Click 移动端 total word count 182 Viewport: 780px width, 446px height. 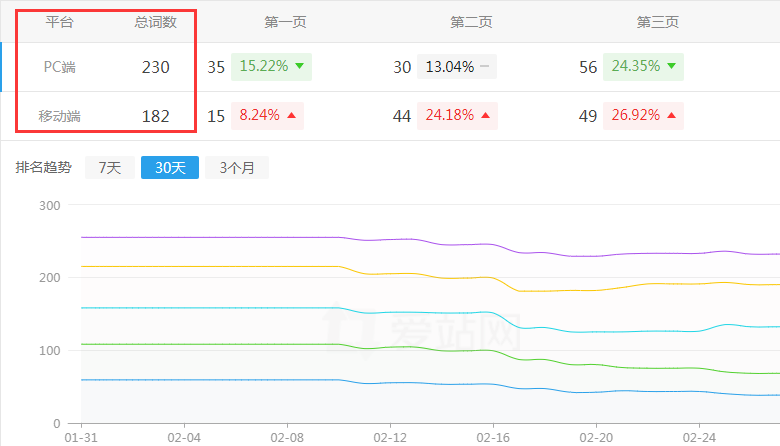pyautogui.click(x=156, y=116)
